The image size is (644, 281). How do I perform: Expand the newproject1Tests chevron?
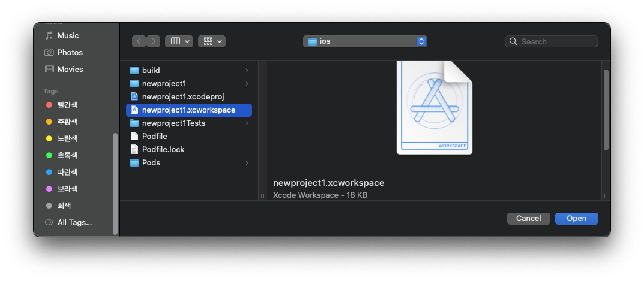247,123
